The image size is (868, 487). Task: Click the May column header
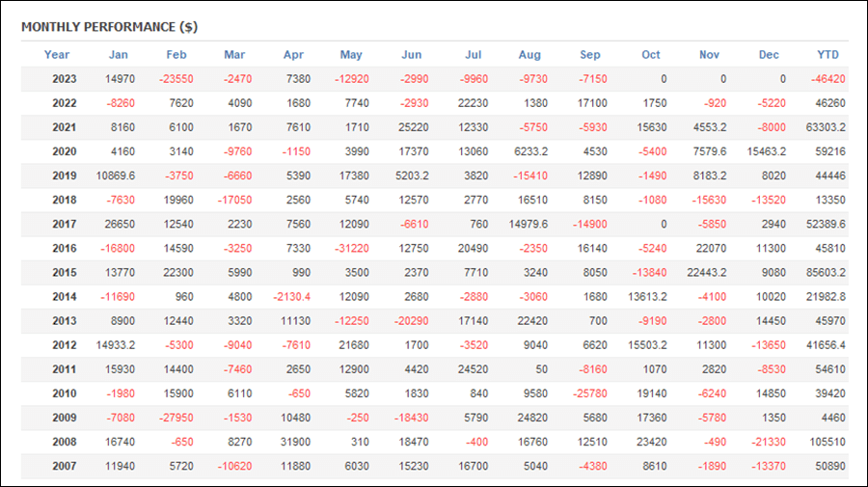click(x=351, y=54)
